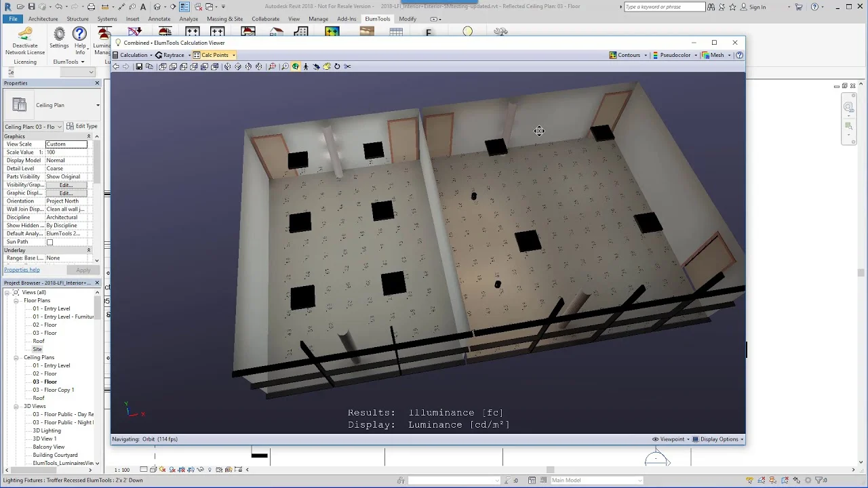Click the View Scale Custom value field

click(66, 144)
